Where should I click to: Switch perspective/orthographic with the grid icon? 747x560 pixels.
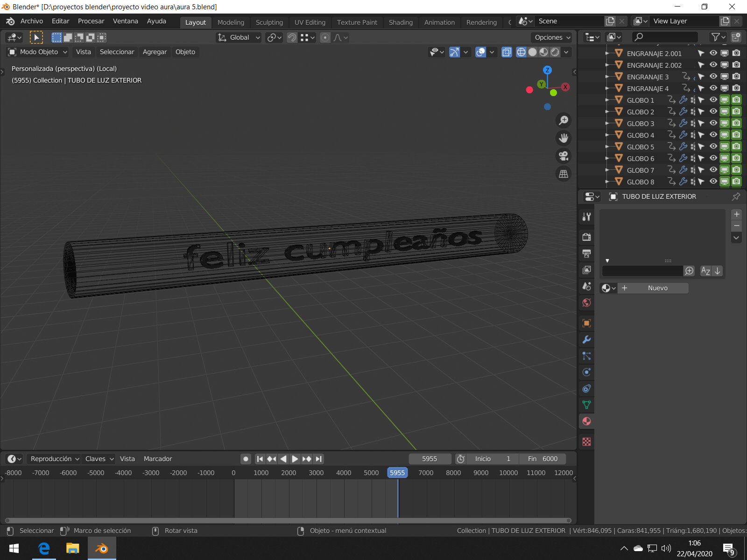point(564,174)
